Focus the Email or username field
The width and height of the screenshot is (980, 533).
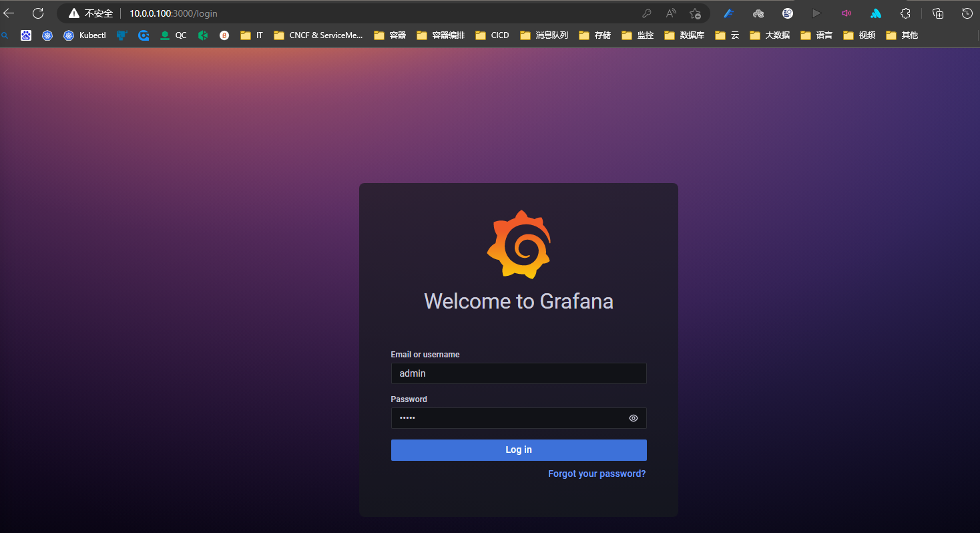[x=519, y=373]
